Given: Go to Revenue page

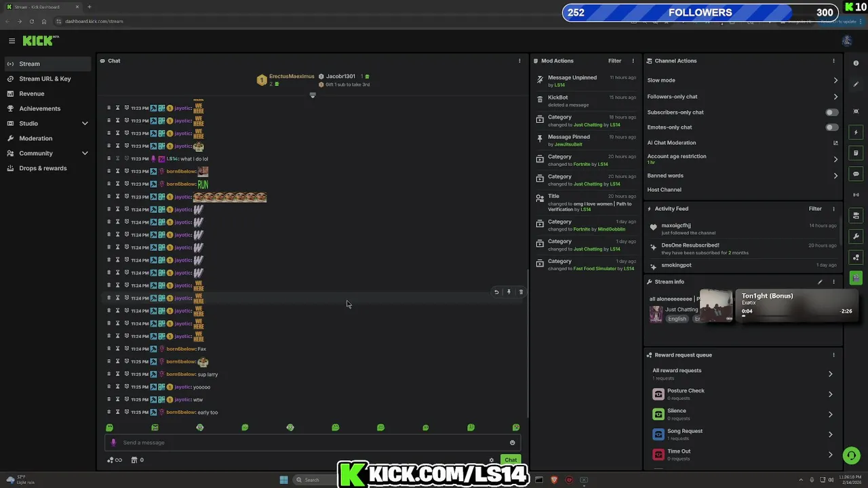Looking at the screenshot, I should pos(47,94).
